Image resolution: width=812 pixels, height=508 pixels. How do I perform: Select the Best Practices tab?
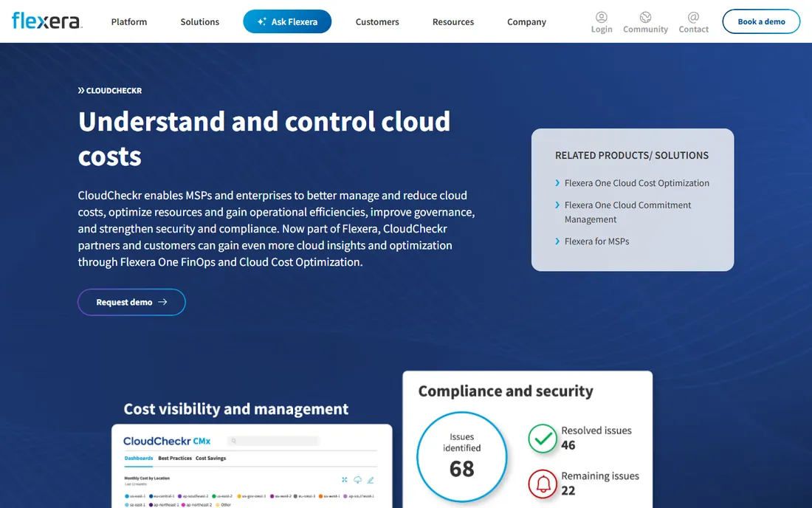tap(174, 459)
